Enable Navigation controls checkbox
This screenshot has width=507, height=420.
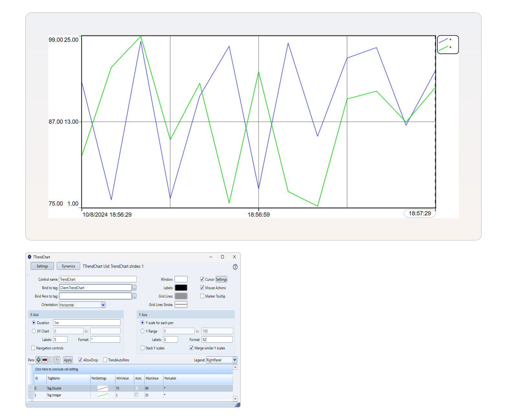point(33,348)
